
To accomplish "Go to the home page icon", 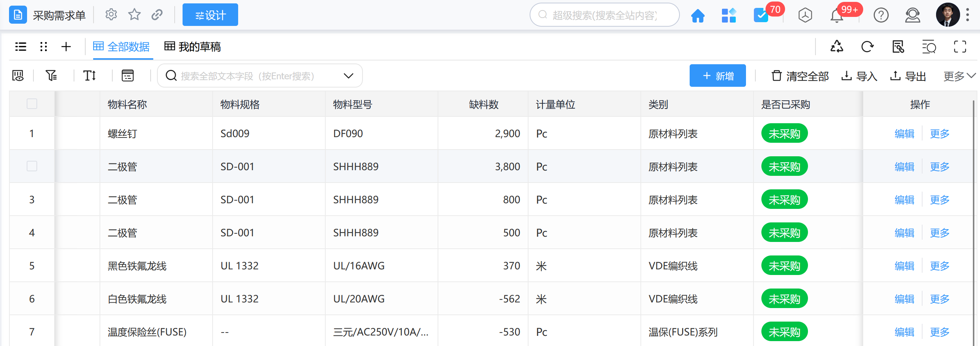I will click(x=697, y=16).
